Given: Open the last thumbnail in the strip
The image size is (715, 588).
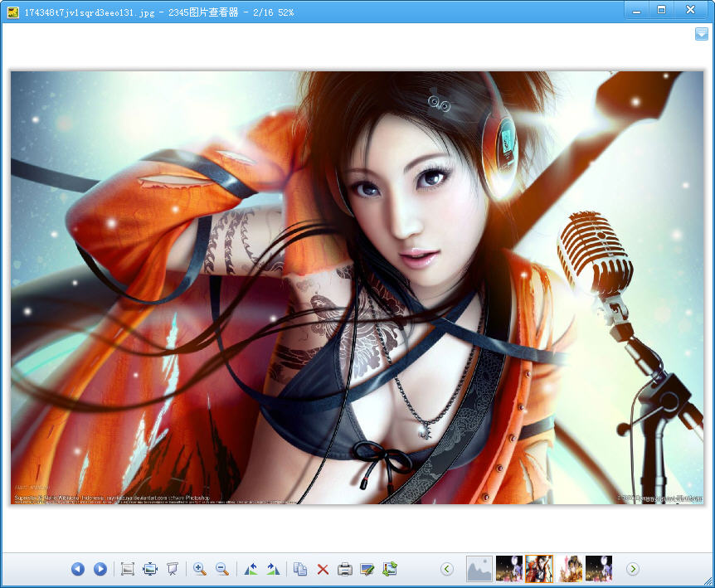Looking at the screenshot, I should [x=599, y=569].
